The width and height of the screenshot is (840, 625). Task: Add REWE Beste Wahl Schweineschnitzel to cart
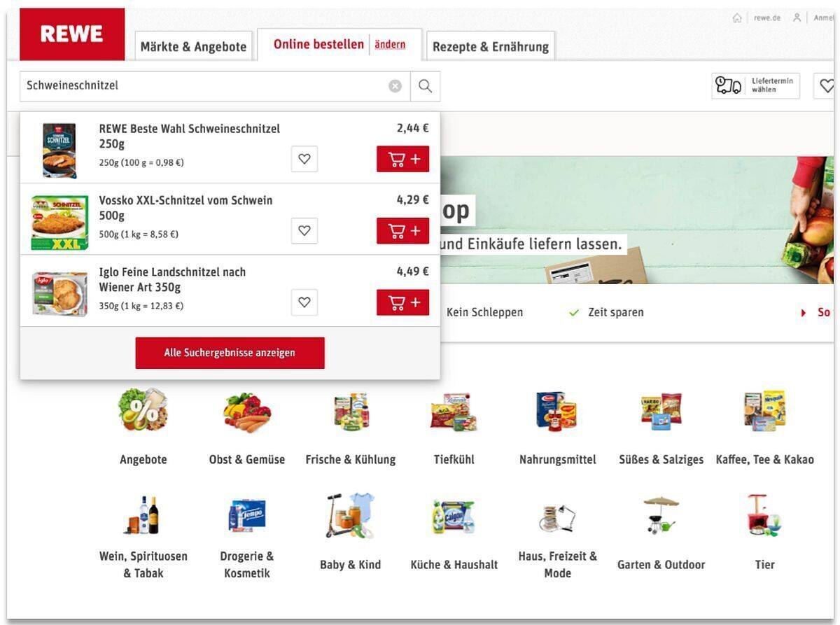[x=402, y=159]
